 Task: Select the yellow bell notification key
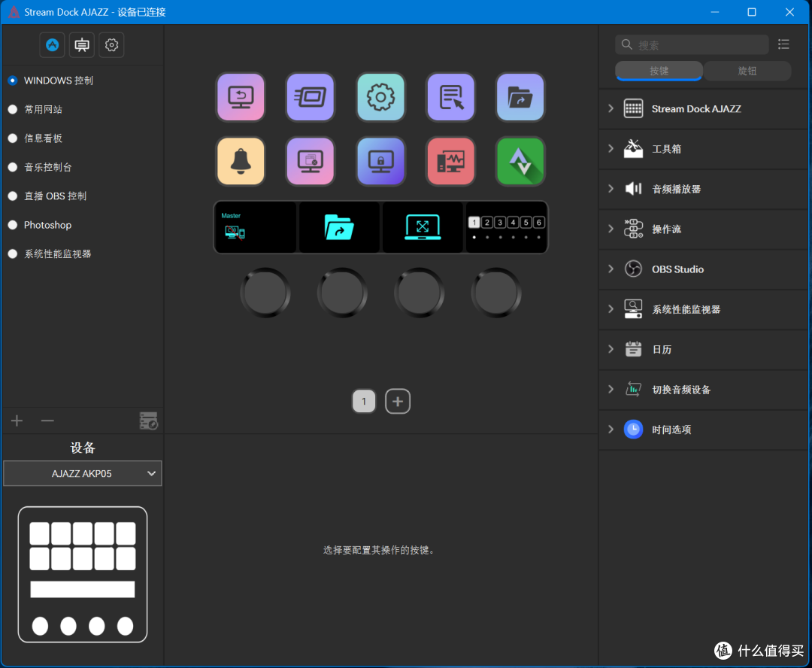tap(241, 161)
